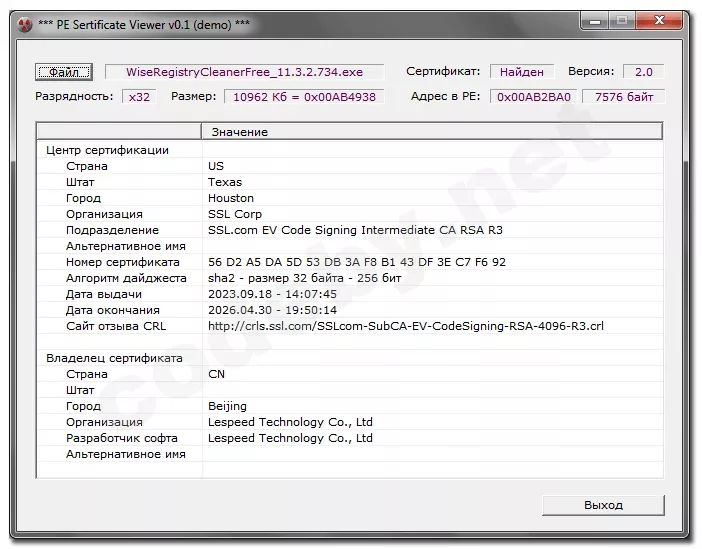Click the SSL Corp organization value
This screenshot has height=549, width=702.
click(235, 214)
